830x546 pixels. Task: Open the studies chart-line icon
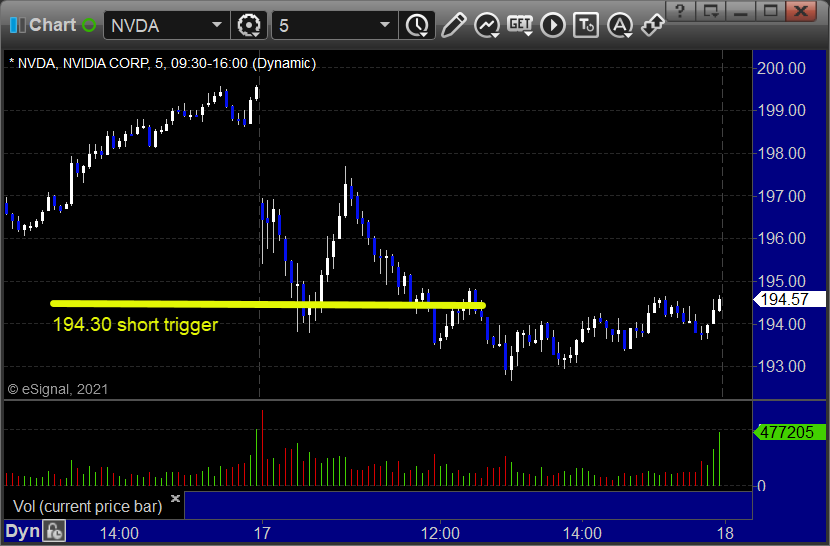487,25
